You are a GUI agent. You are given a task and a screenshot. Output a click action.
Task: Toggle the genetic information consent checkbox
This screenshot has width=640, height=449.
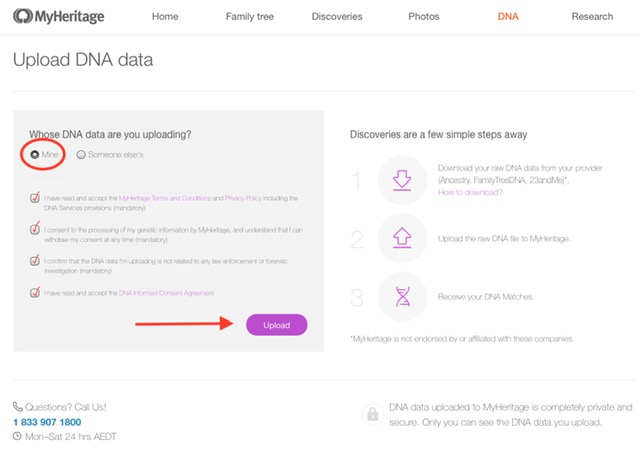35,230
